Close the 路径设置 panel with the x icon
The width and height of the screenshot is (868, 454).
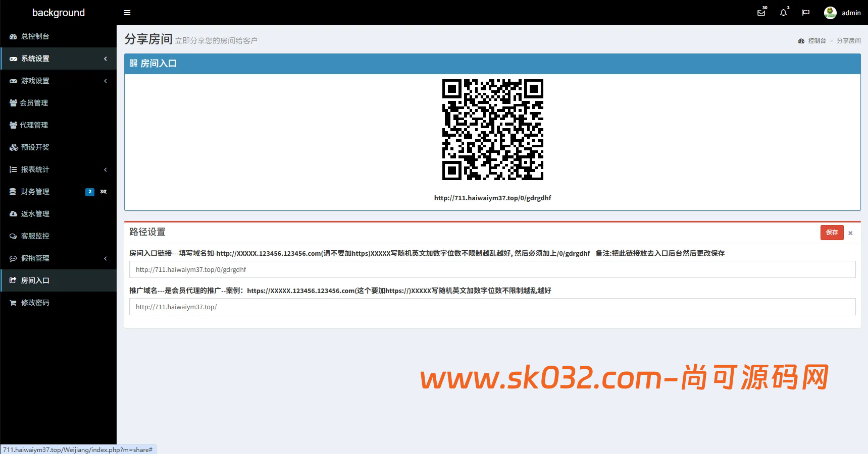[850, 233]
